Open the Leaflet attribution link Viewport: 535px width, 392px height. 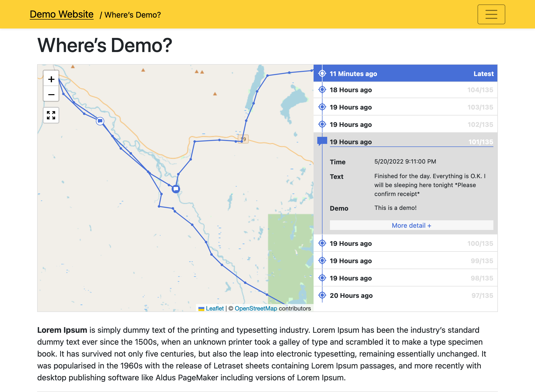click(x=214, y=308)
